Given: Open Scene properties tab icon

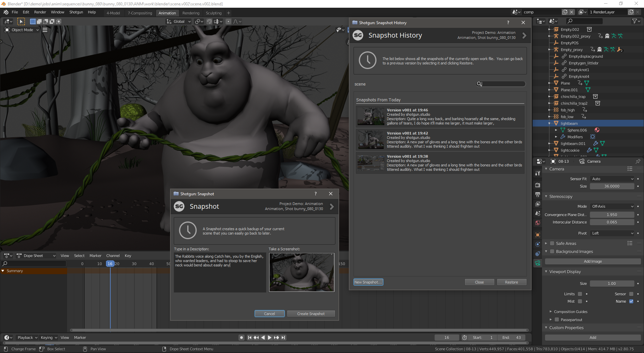Looking at the screenshot, I should coord(538,213).
